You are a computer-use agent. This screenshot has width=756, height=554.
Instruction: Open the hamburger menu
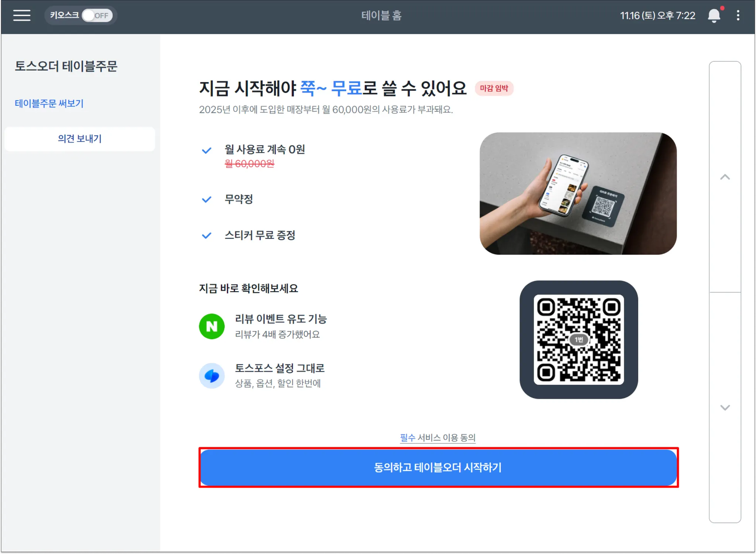point(22,16)
